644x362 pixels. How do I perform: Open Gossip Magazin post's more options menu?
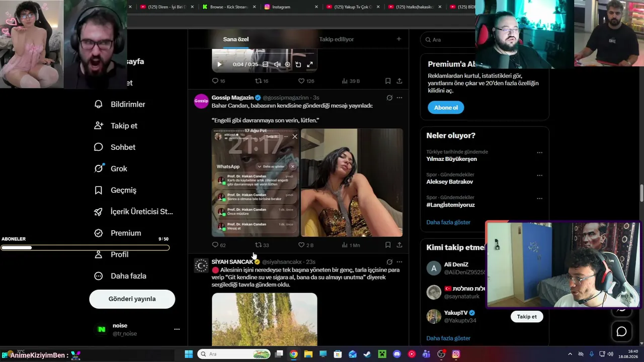pyautogui.click(x=399, y=98)
